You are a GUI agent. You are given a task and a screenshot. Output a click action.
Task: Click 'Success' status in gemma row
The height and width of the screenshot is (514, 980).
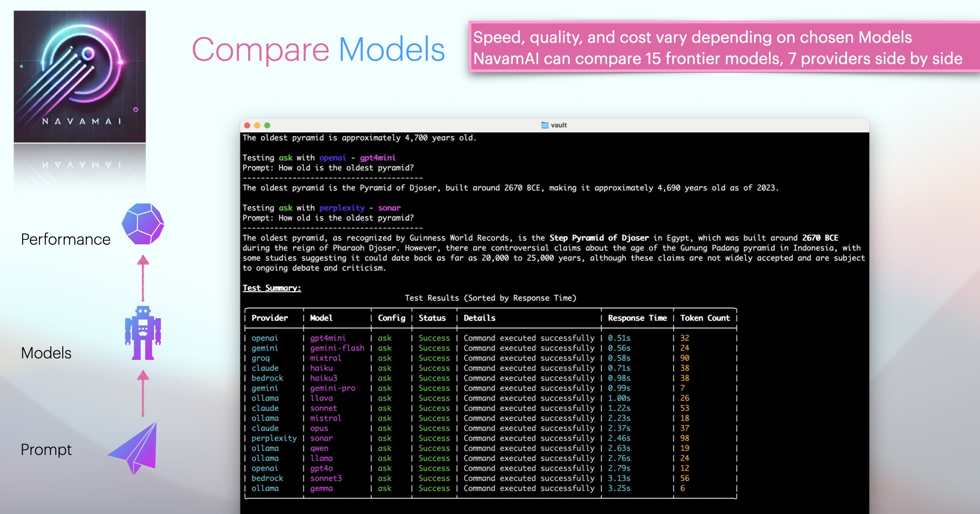[434, 488]
